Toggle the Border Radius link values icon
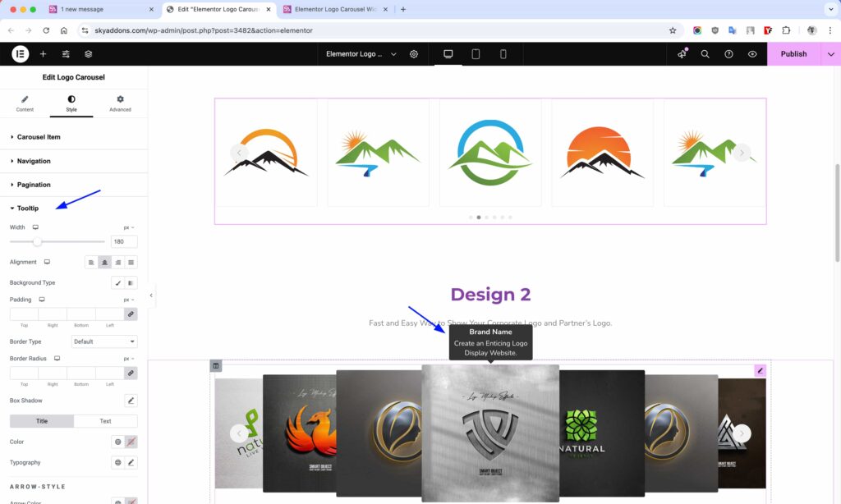This screenshot has width=841, height=504. [131, 373]
